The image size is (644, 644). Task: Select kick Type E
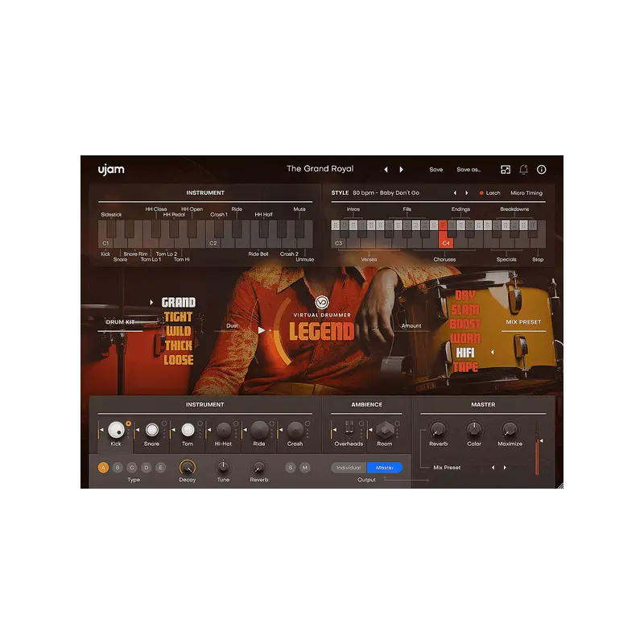pyautogui.click(x=161, y=468)
